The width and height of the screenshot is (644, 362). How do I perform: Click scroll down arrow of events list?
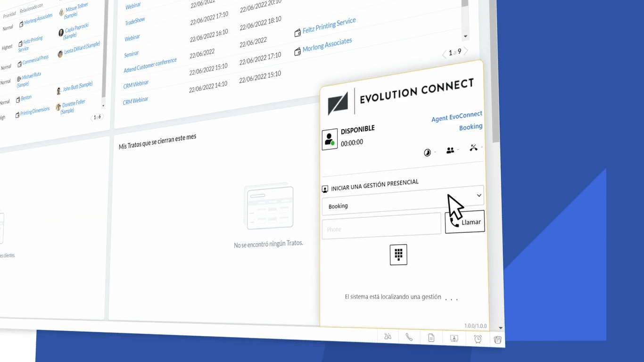point(466,36)
